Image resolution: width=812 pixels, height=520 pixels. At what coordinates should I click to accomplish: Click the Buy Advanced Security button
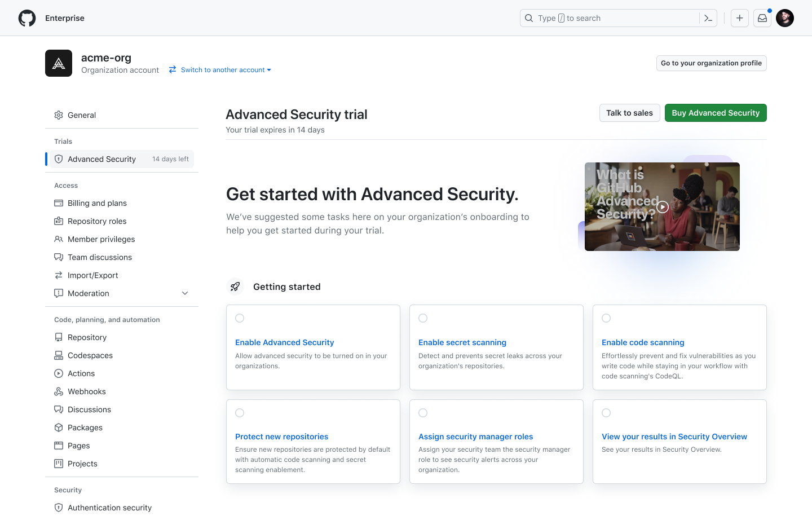tap(716, 113)
